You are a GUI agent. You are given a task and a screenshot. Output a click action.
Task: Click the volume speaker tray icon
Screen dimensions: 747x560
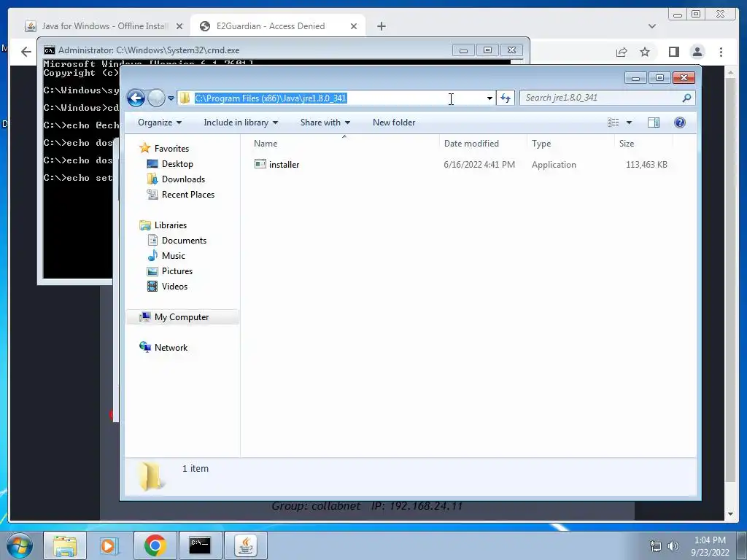pyautogui.click(x=673, y=546)
